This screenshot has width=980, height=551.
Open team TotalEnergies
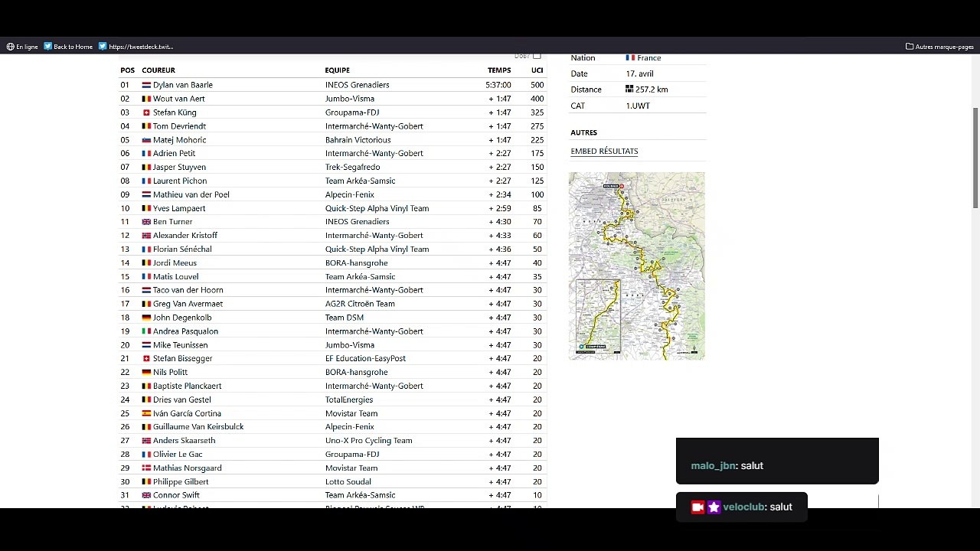pyautogui.click(x=349, y=399)
